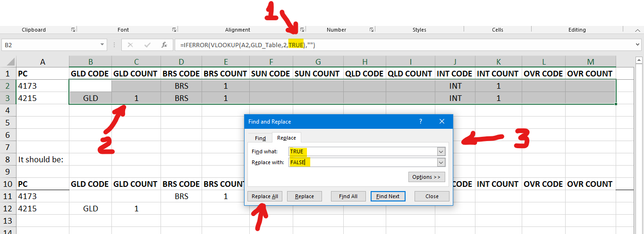The image size is (644, 234).
Task: Click GLD CODE header in row 1
Action: click(x=90, y=74)
